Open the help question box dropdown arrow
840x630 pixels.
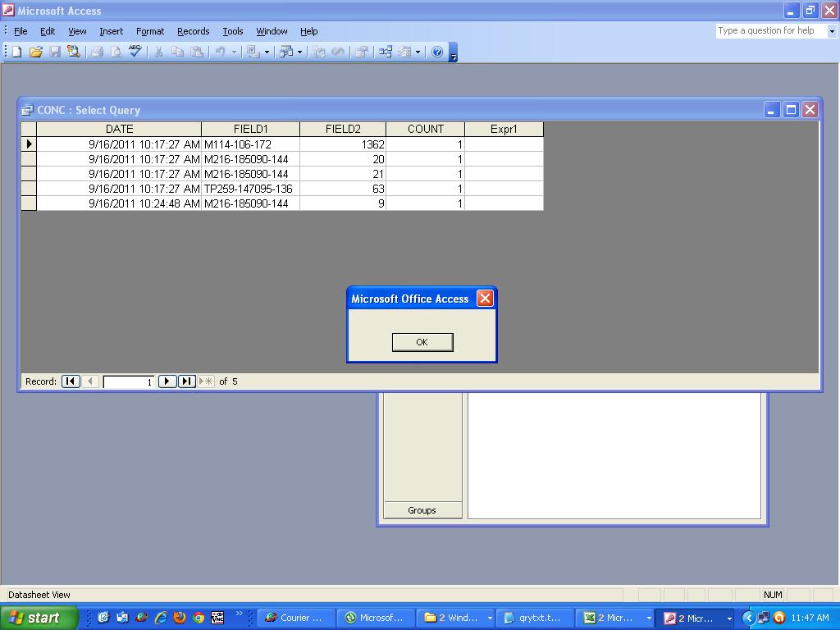832,31
